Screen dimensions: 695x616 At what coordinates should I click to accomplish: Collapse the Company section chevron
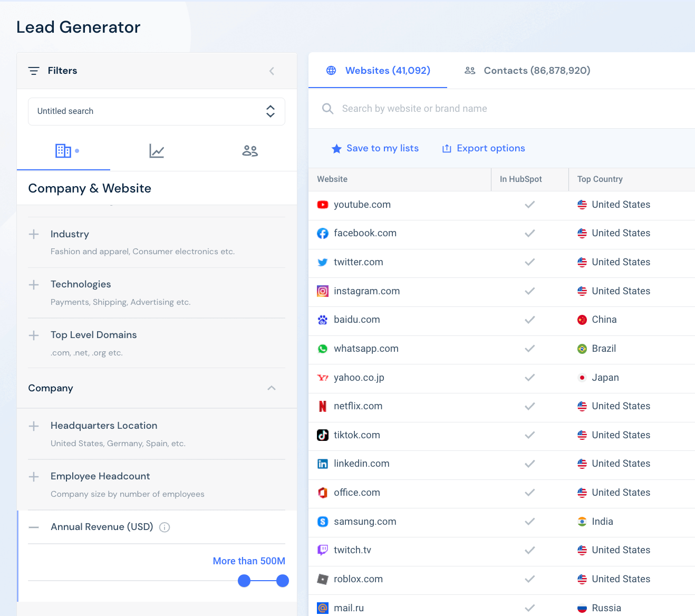point(271,388)
